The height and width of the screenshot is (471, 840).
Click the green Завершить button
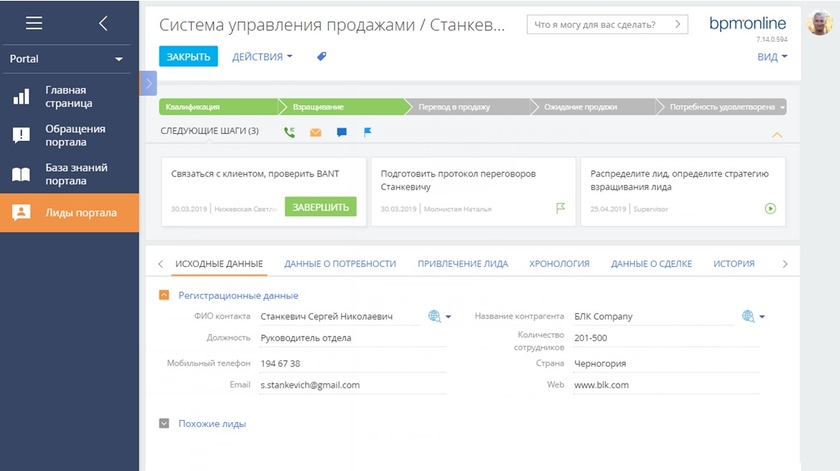320,207
